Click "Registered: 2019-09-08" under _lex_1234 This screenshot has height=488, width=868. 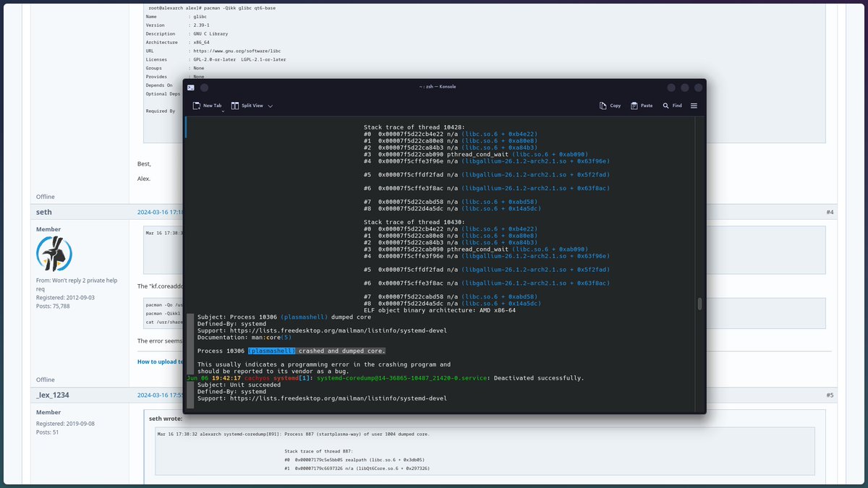tap(64, 423)
